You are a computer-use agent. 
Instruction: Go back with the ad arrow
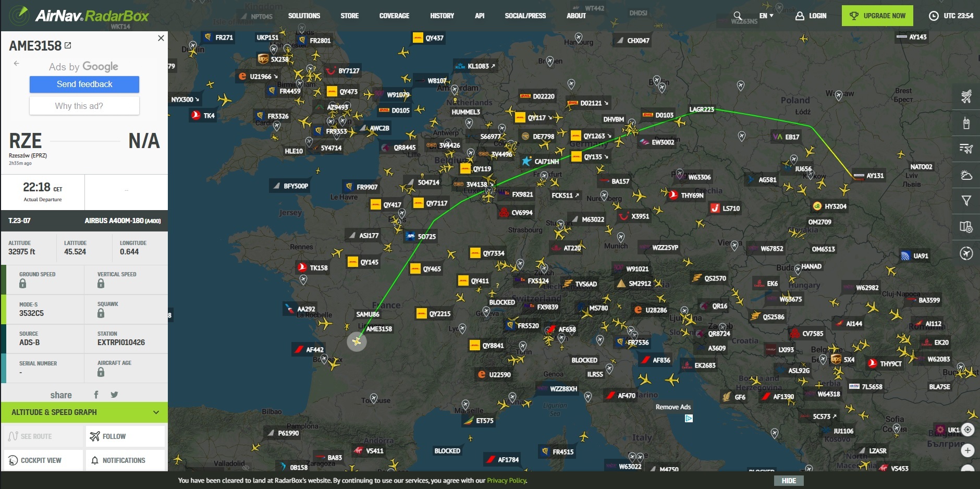click(16, 63)
